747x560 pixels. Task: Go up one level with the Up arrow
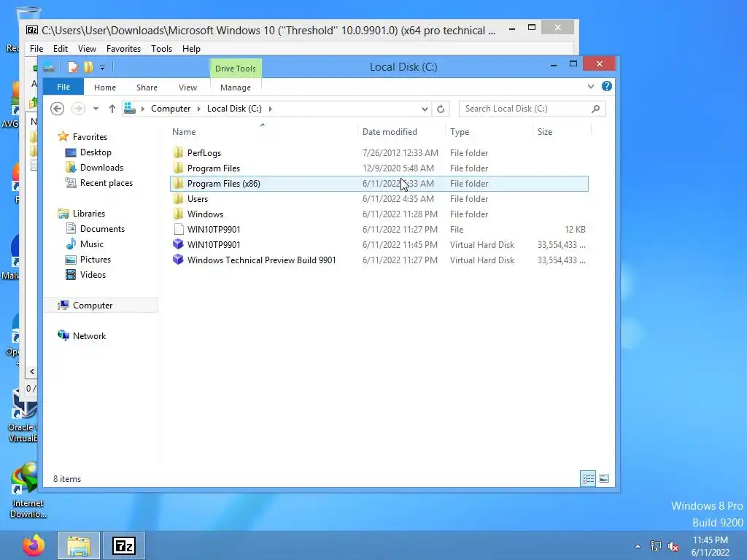[112, 109]
